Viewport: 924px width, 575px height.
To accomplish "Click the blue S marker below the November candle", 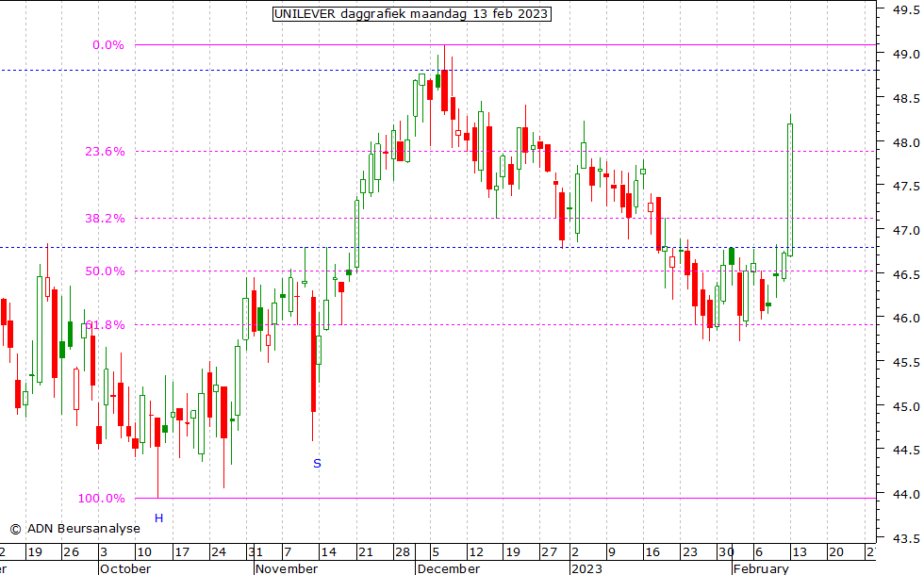I will [x=317, y=464].
